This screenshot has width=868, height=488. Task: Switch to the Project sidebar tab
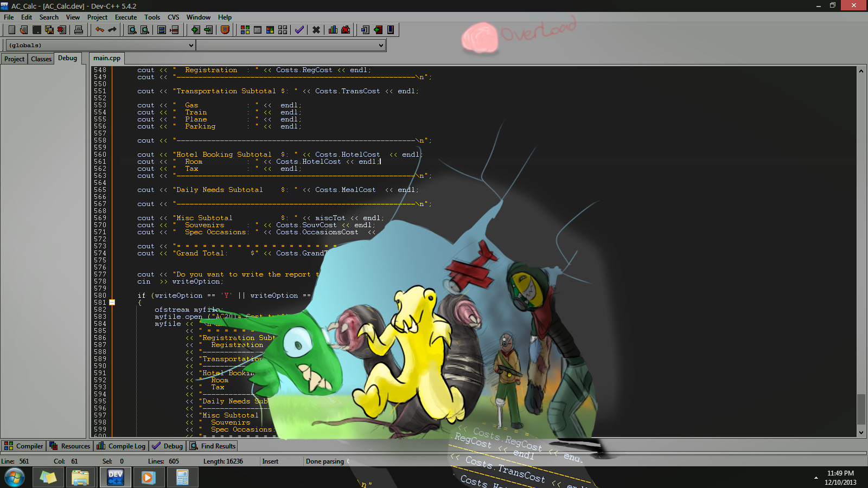[x=14, y=59]
